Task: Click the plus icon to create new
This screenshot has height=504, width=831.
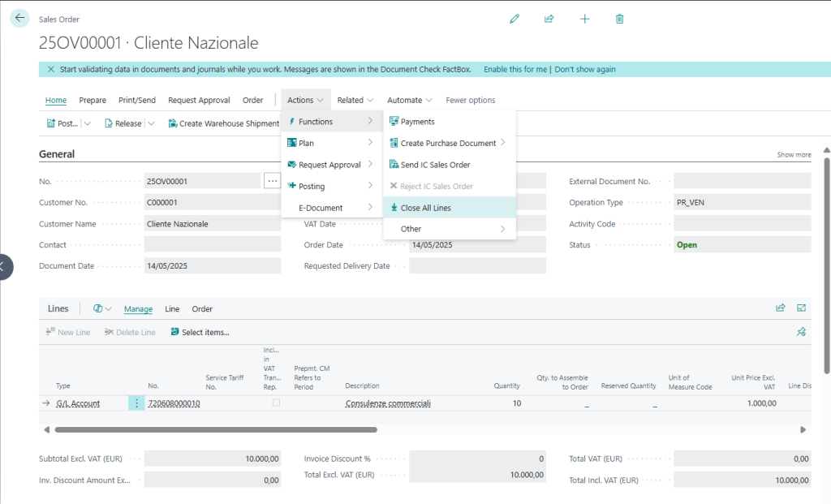Action: [584, 19]
